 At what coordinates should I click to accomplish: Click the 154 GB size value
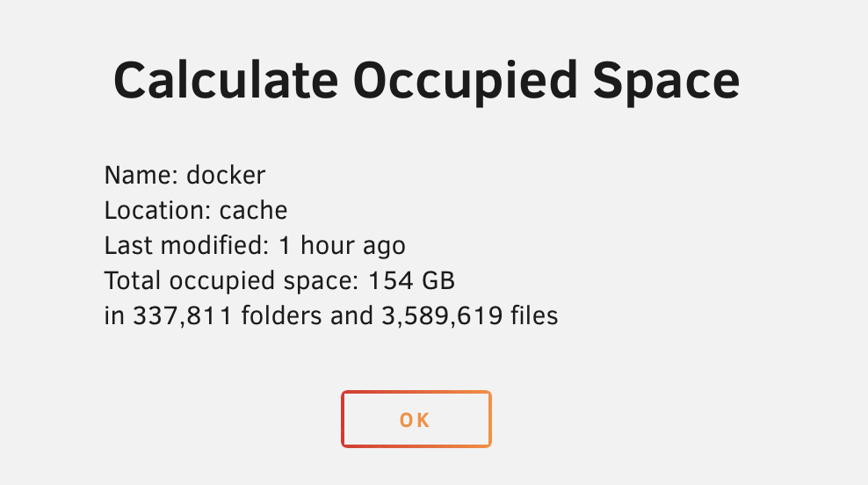(x=411, y=280)
